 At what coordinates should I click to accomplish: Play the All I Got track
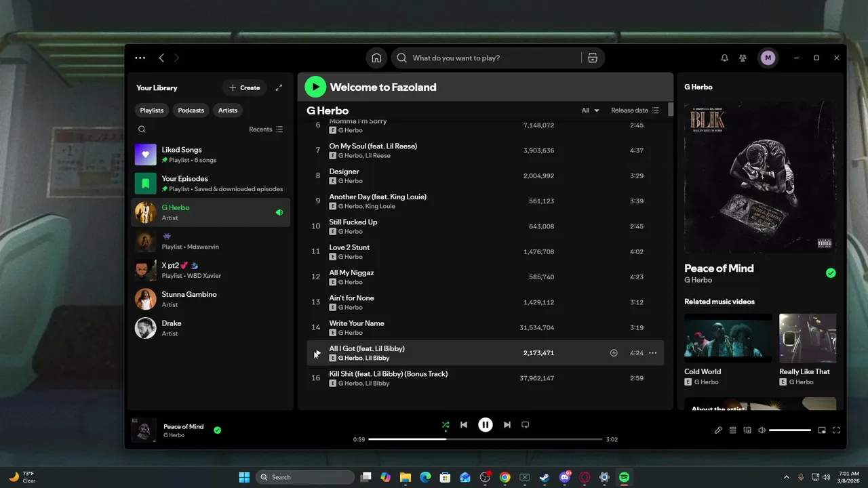[316, 353]
